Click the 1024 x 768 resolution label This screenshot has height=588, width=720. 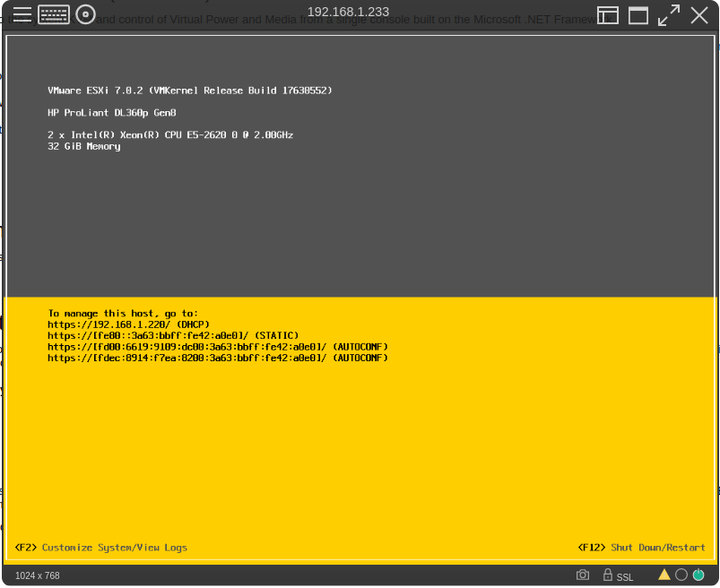[38, 575]
